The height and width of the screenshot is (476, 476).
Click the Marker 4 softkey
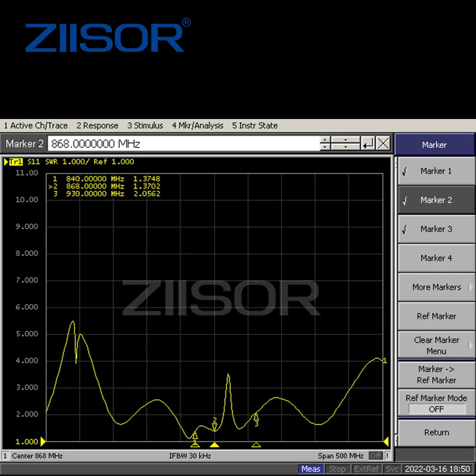click(436, 258)
